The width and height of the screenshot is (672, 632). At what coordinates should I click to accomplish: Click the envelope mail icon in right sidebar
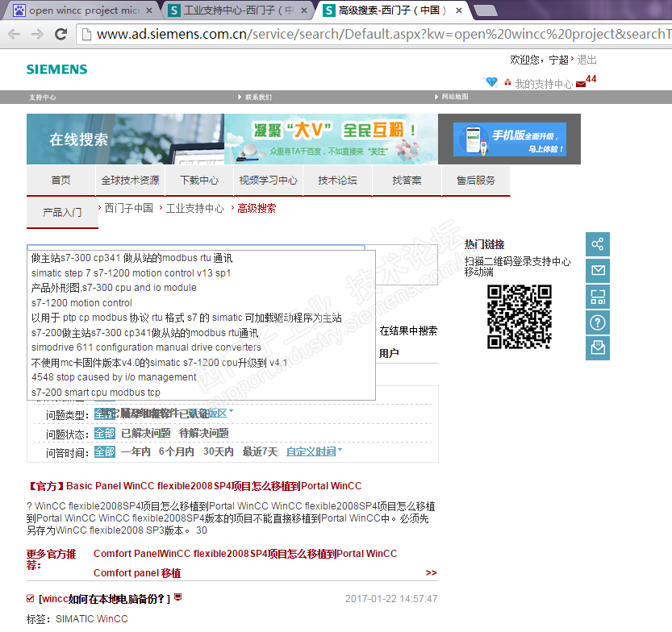[x=598, y=270]
